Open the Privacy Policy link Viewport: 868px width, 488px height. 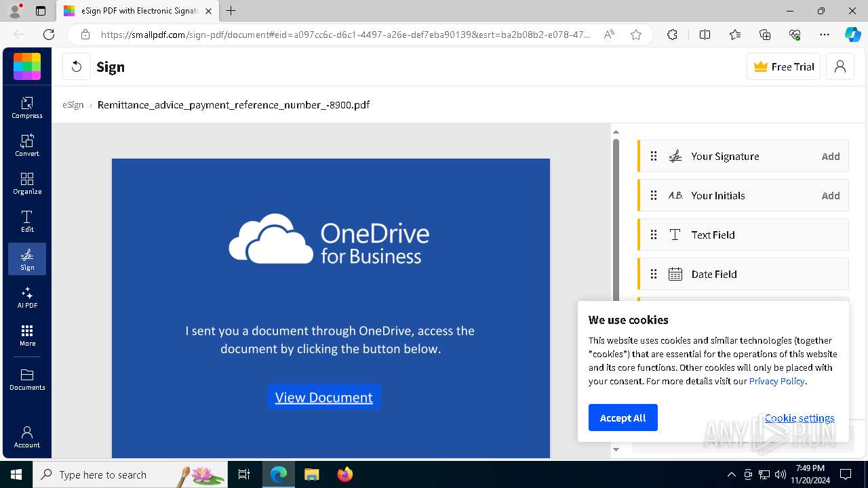[x=776, y=381]
